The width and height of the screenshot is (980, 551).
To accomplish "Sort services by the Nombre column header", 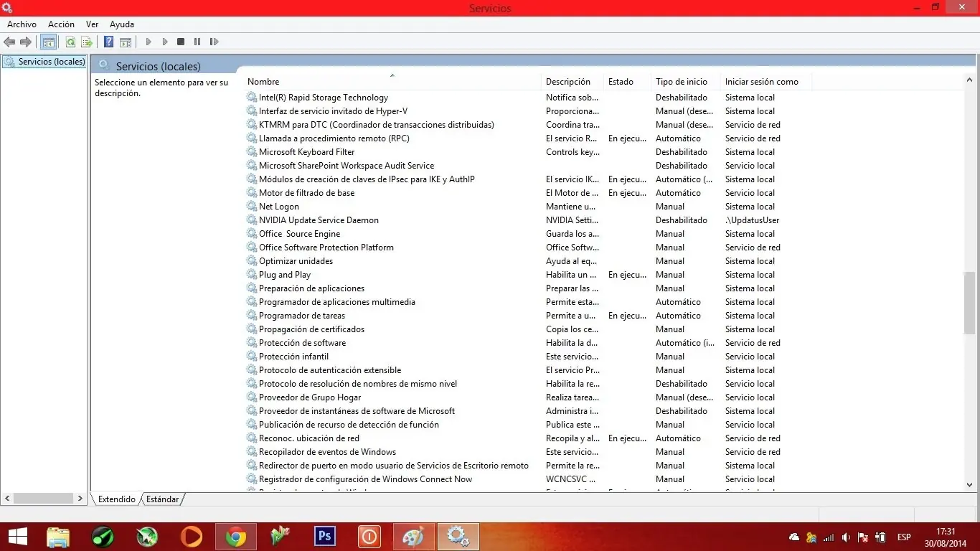I will [x=393, y=82].
